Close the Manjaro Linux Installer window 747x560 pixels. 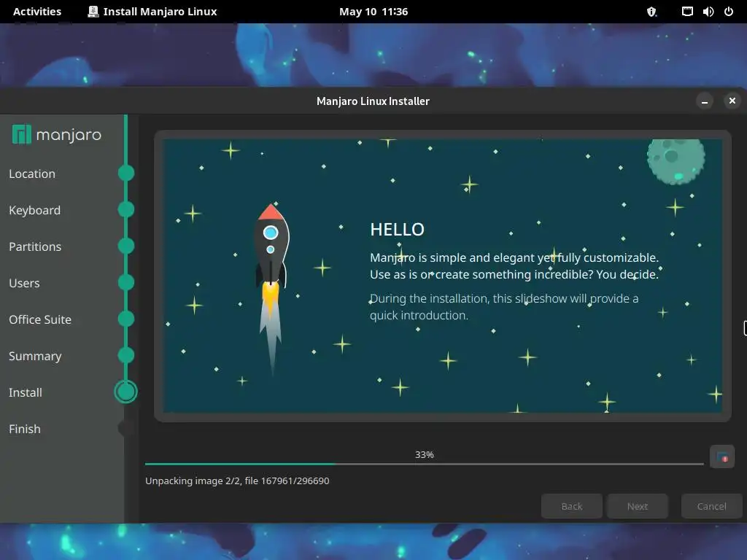(732, 101)
